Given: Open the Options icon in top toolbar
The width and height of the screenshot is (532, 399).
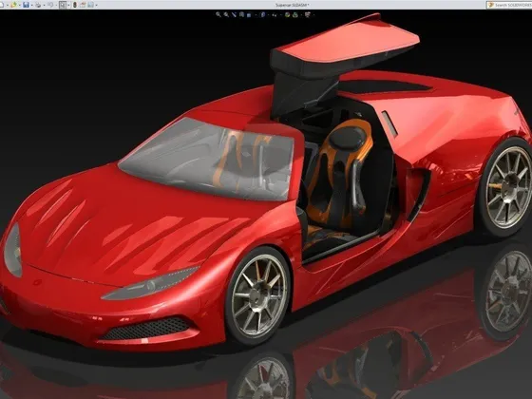Looking at the screenshot, I should coord(90,5).
